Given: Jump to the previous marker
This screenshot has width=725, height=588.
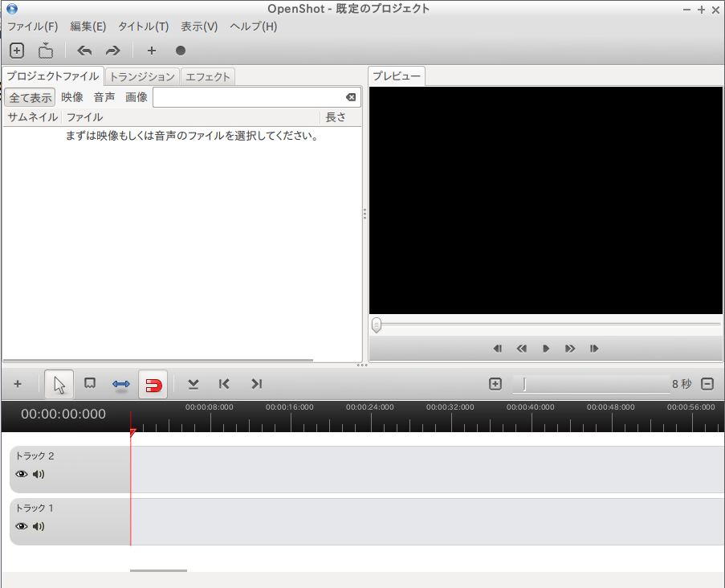Looking at the screenshot, I should (224, 384).
